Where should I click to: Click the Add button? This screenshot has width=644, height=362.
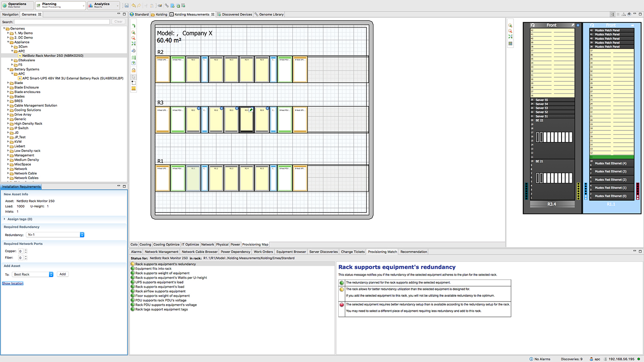click(x=63, y=274)
